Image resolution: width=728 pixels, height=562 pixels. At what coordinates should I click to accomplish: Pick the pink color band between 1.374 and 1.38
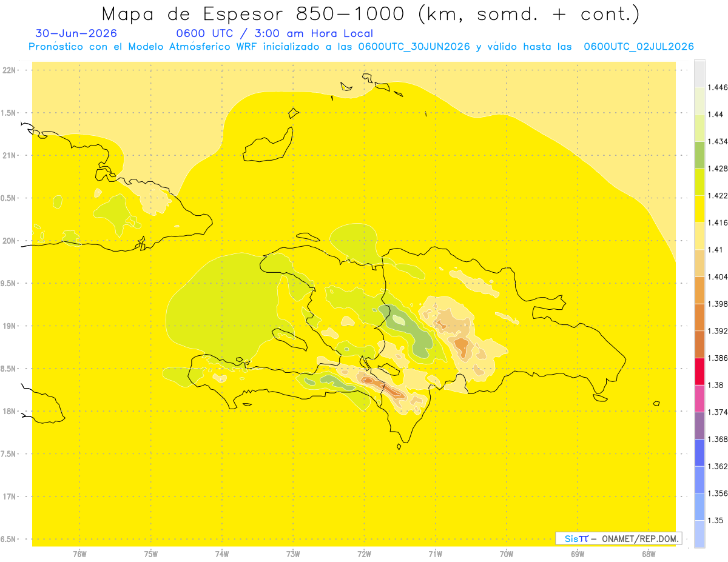click(x=699, y=398)
